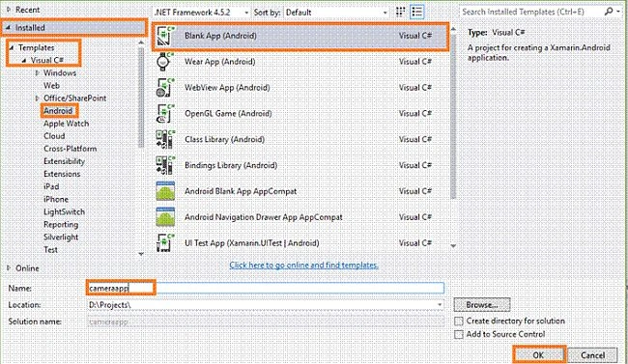Expand the Office/SharePoint node
This screenshot has width=628, height=364.
pos(37,98)
